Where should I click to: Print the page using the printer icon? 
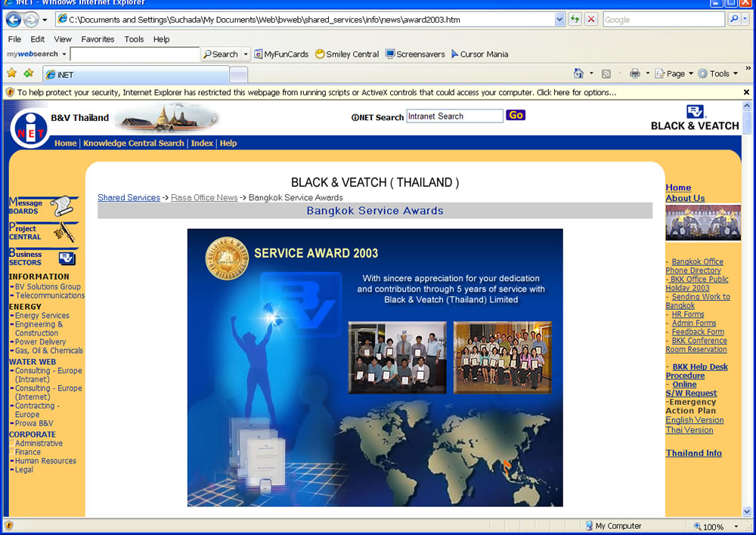tap(635, 73)
